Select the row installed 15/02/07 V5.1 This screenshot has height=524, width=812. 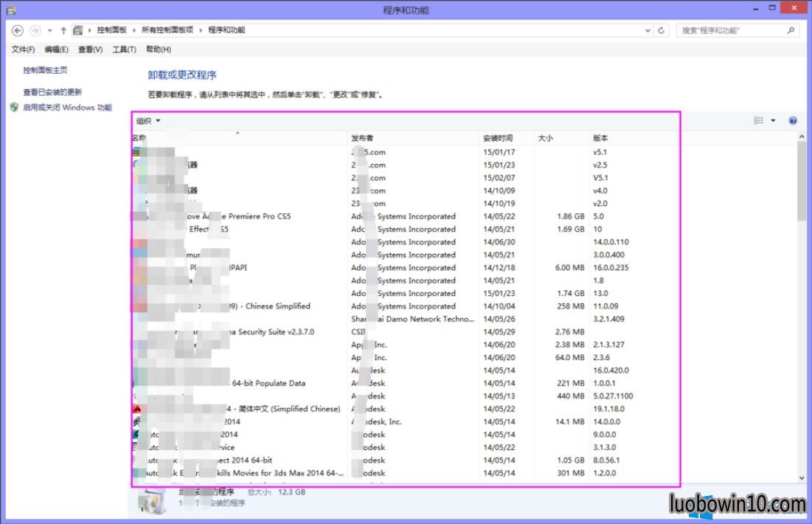[x=405, y=178]
